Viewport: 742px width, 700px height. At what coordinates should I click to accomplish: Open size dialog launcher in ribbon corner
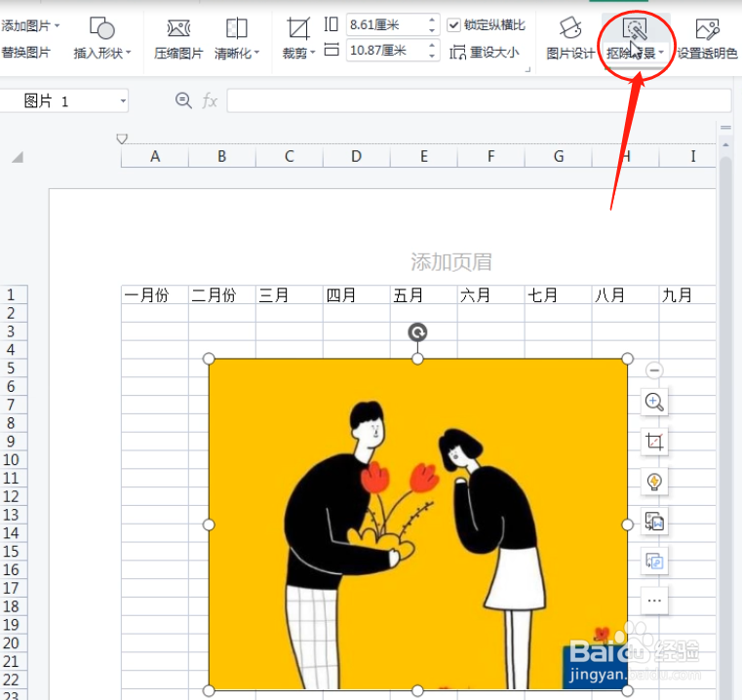[x=527, y=69]
